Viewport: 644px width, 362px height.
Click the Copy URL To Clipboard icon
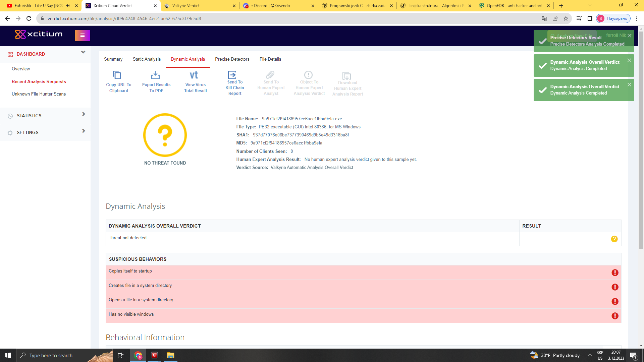pyautogui.click(x=117, y=75)
